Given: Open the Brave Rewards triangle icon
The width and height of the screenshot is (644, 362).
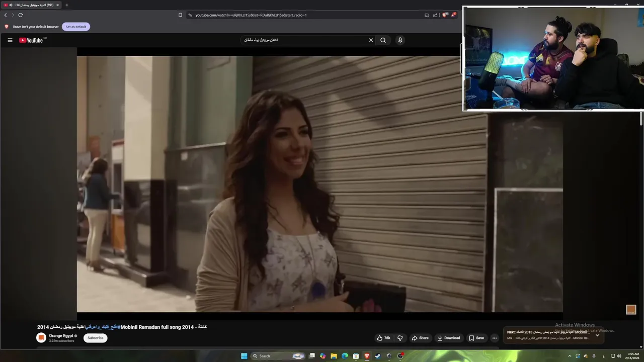Looking at the screenshot, I should 453,15.
